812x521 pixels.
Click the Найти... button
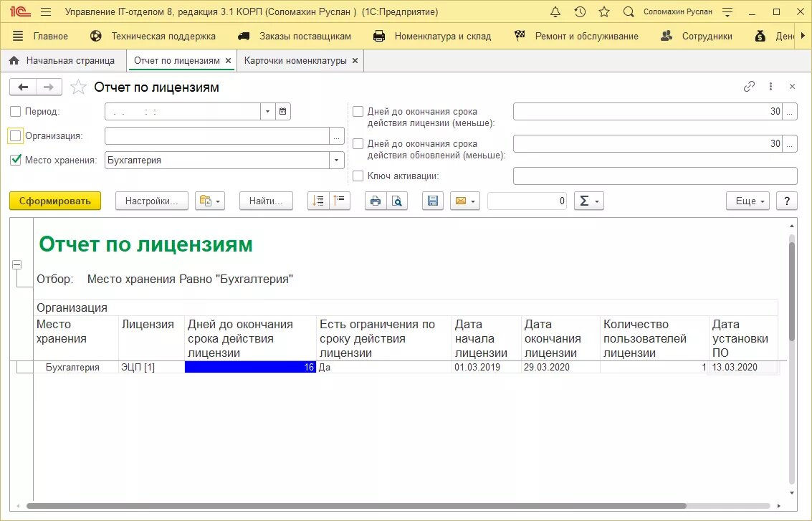pyautogui.click(x=266, y=201)
